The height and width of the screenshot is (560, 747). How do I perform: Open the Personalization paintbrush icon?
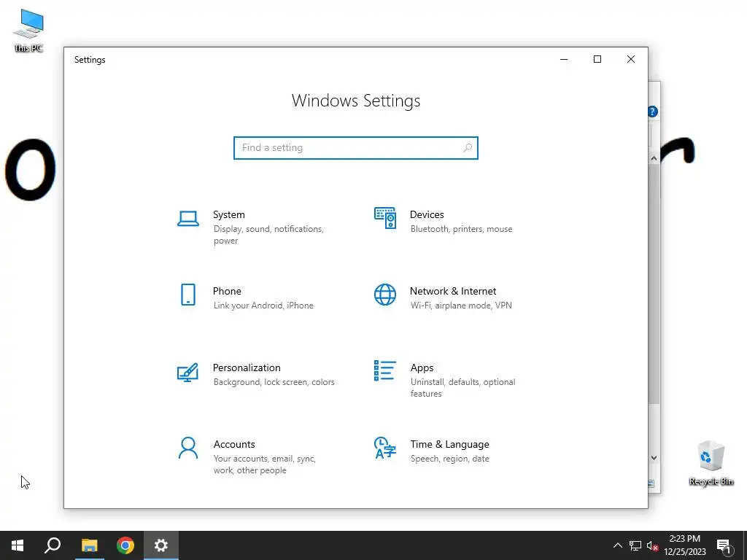(187, 373)
